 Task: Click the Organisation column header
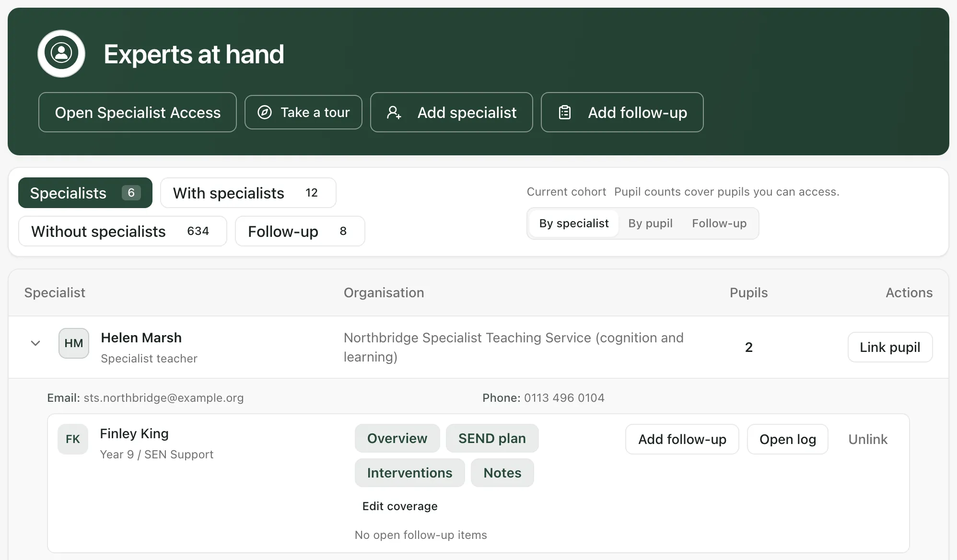[x=384, y=292]
